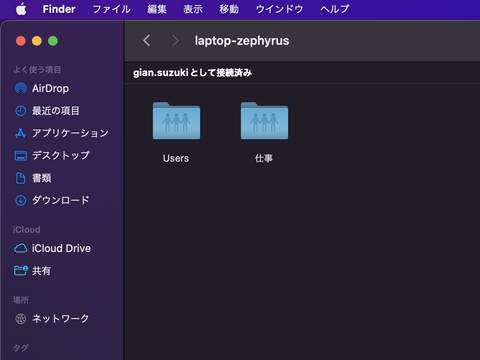Screen dimensions: 480x360
Task: Select アプリケーション label in sidebar
Action: (70, 133)
